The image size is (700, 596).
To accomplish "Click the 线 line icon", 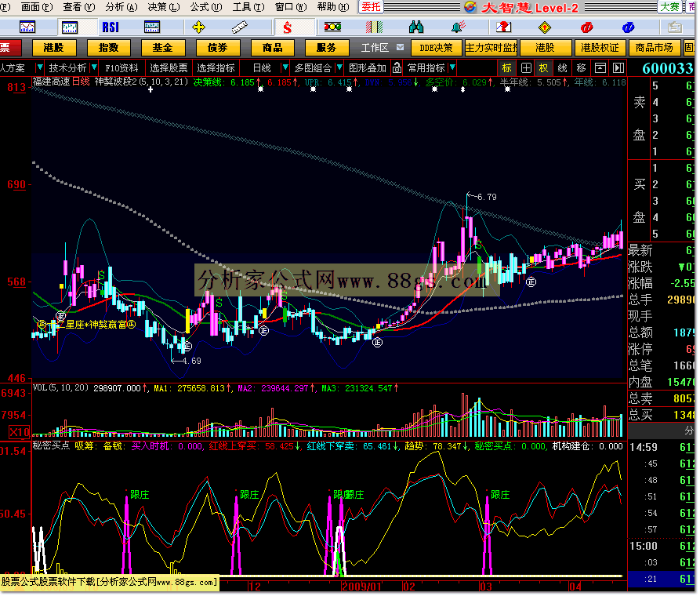I will coord(563,68).
